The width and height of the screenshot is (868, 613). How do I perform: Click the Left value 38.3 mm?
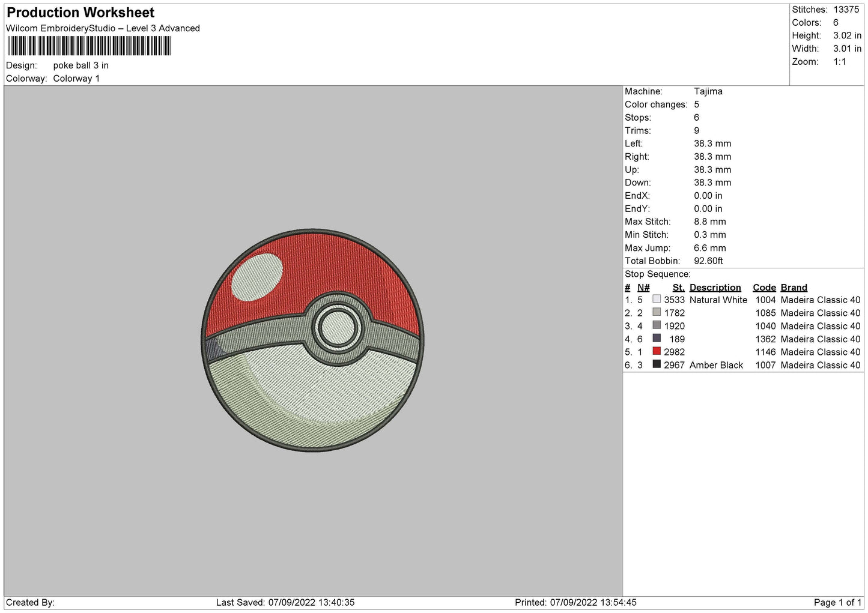pos(712,143)
